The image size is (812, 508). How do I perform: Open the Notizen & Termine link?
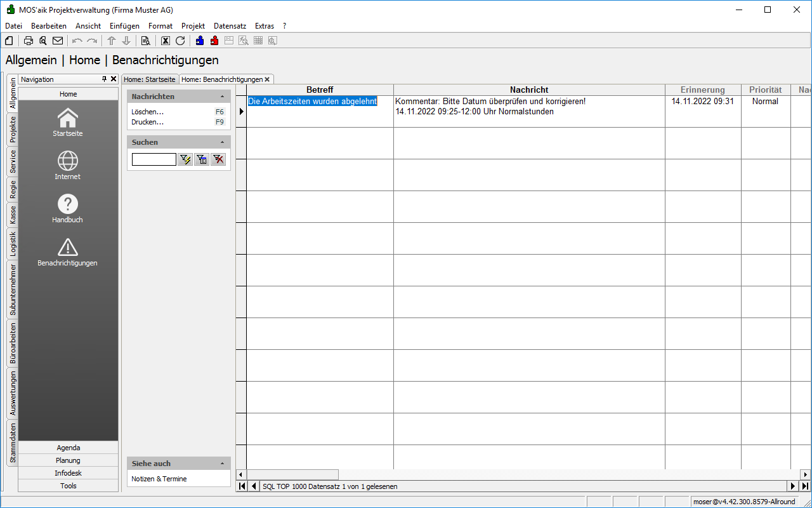[159, 479]
